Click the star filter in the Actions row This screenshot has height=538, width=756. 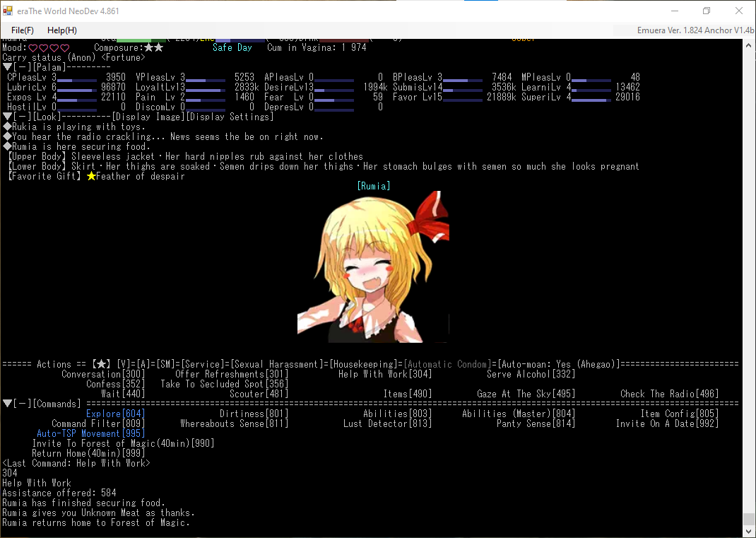(x=101, y=364)
